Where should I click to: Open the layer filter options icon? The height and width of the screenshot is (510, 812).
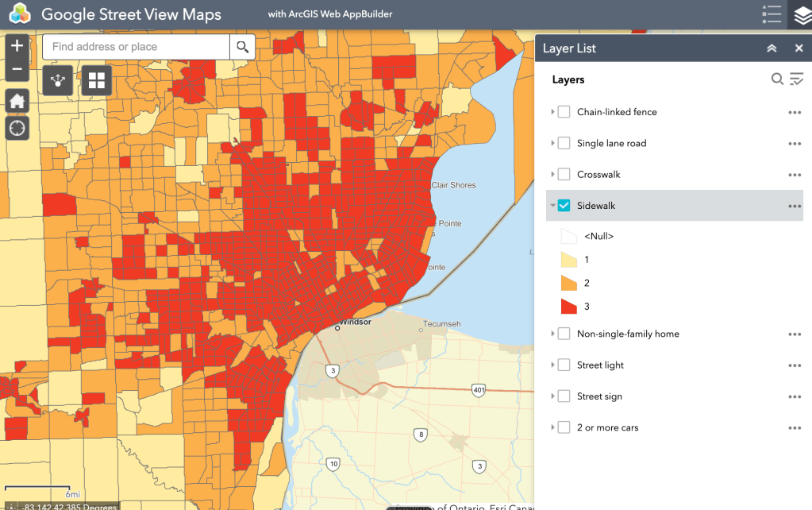(796, 79)
